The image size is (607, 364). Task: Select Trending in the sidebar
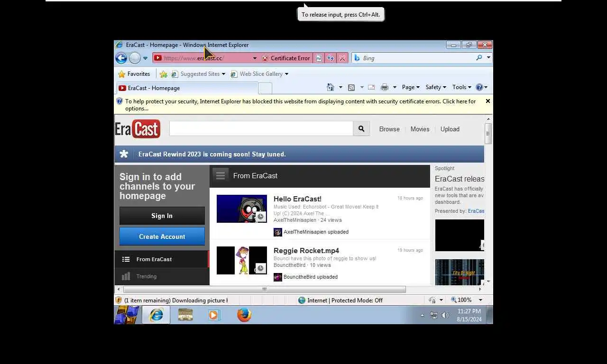click(162, 276)
